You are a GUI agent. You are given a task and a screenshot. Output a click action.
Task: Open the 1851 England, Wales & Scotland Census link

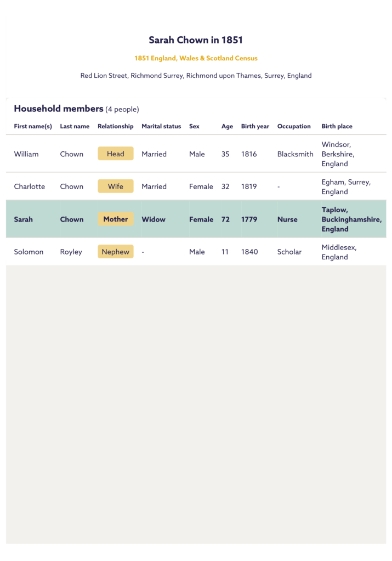click(196, 58)
